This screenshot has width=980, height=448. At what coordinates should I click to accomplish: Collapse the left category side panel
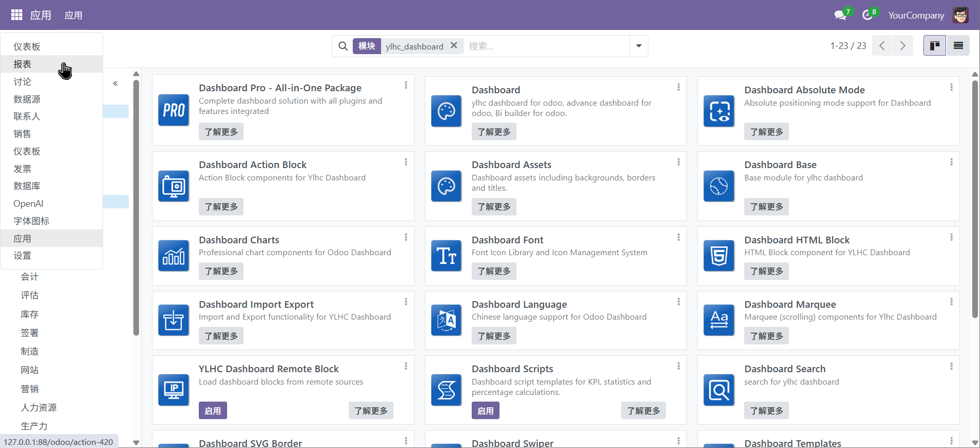click(115, 83)
